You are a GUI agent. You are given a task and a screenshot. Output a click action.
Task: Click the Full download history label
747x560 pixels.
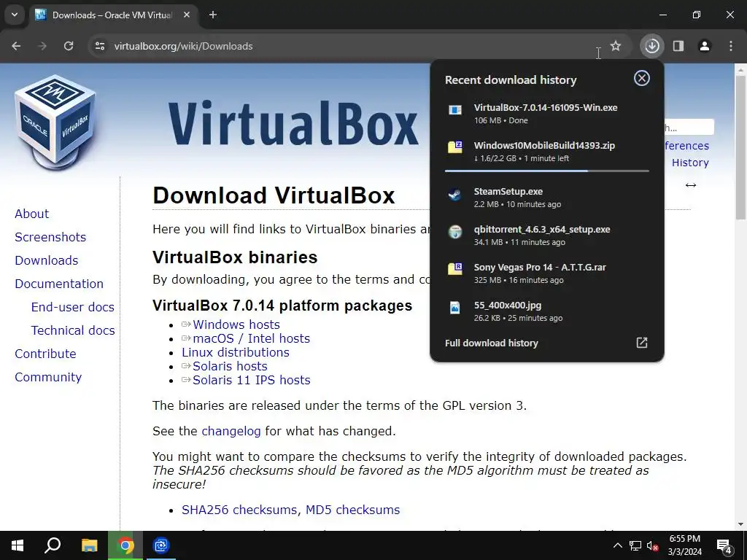point(491,343)
